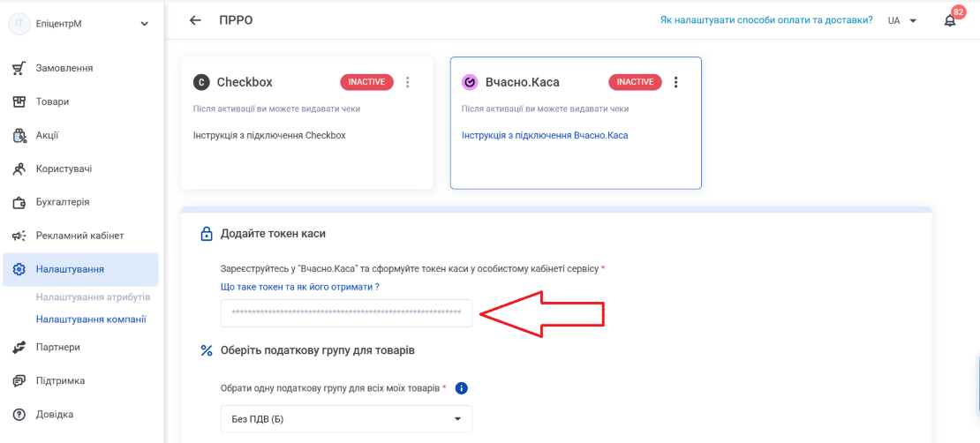
Task: Click the Checkbox service logo icon
Action: click(200, 82)
